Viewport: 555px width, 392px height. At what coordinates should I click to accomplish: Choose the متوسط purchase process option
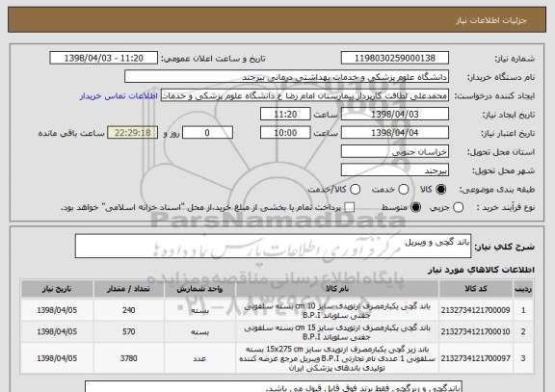(415, 207)
